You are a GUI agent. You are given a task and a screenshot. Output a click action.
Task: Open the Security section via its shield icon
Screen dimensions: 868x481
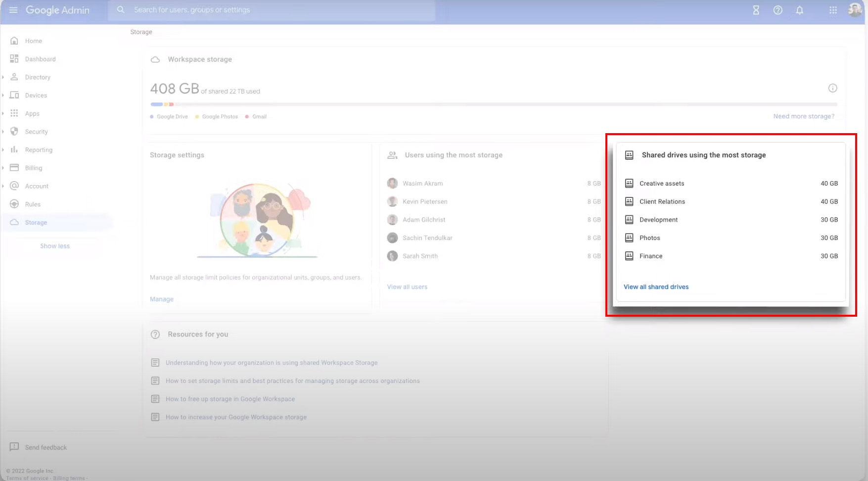click(x=15, y=131)
